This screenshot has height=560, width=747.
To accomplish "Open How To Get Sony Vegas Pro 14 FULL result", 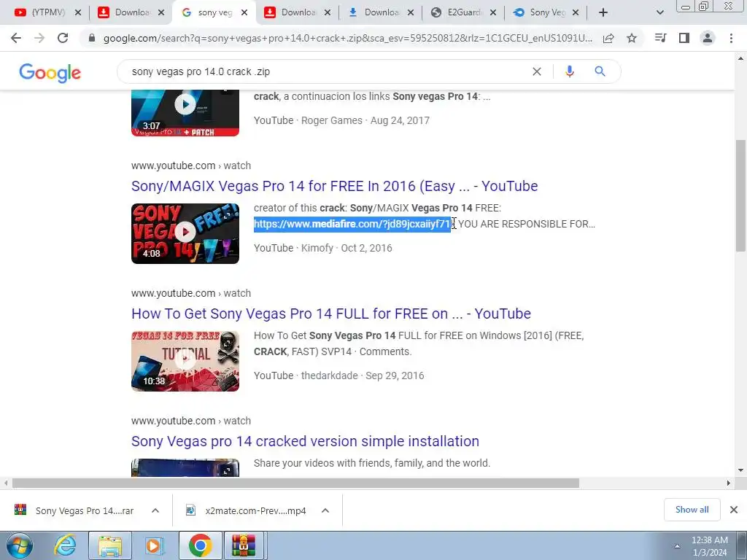I will [x=331, y=314].
